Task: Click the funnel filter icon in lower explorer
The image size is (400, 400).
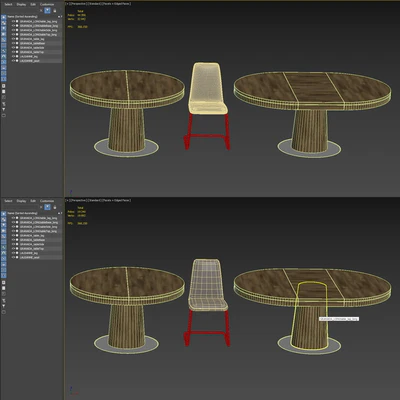Action: [4, 306]
